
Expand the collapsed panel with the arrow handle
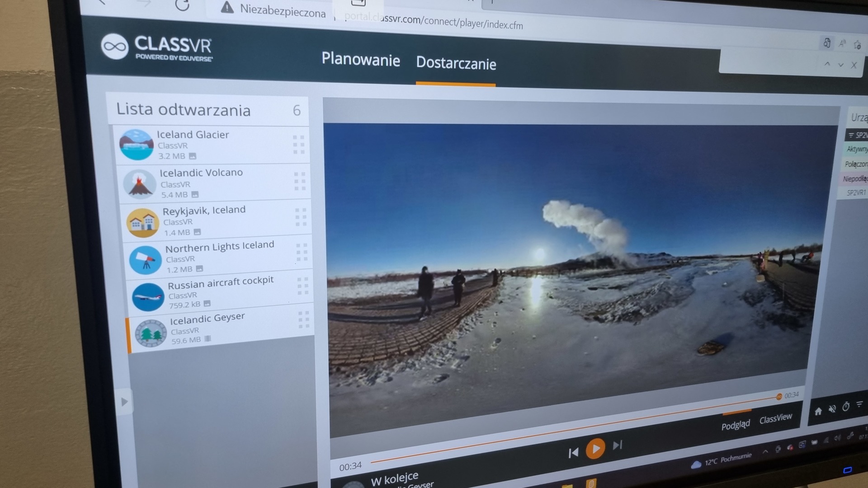point(125,402)
